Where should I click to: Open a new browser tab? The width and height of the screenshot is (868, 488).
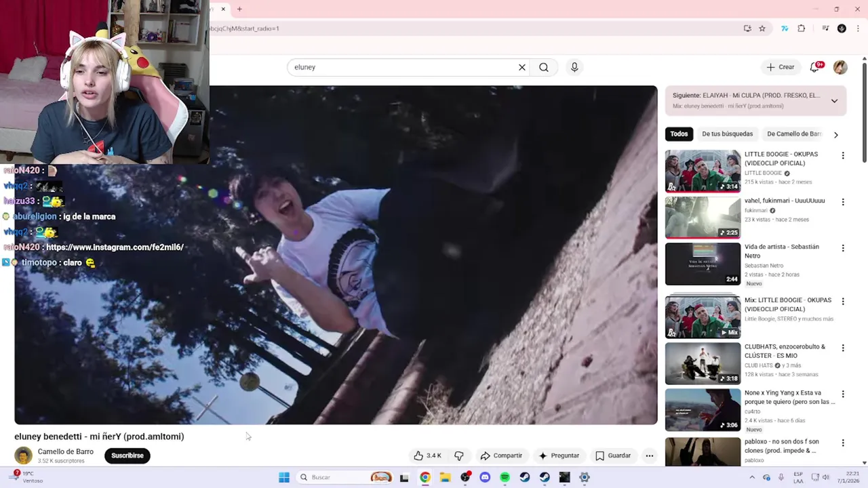239,9
